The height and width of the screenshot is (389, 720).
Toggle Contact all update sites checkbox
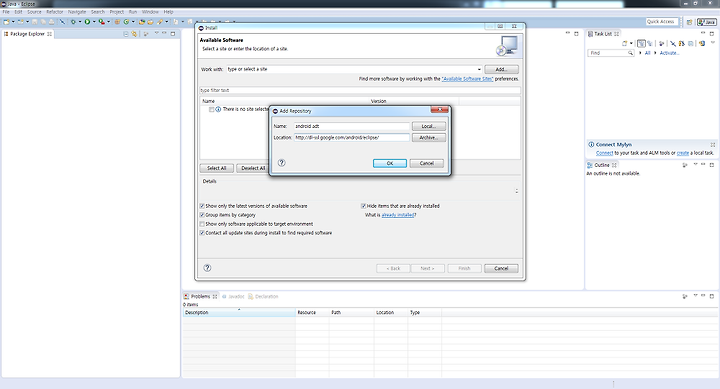coord(202,233)
